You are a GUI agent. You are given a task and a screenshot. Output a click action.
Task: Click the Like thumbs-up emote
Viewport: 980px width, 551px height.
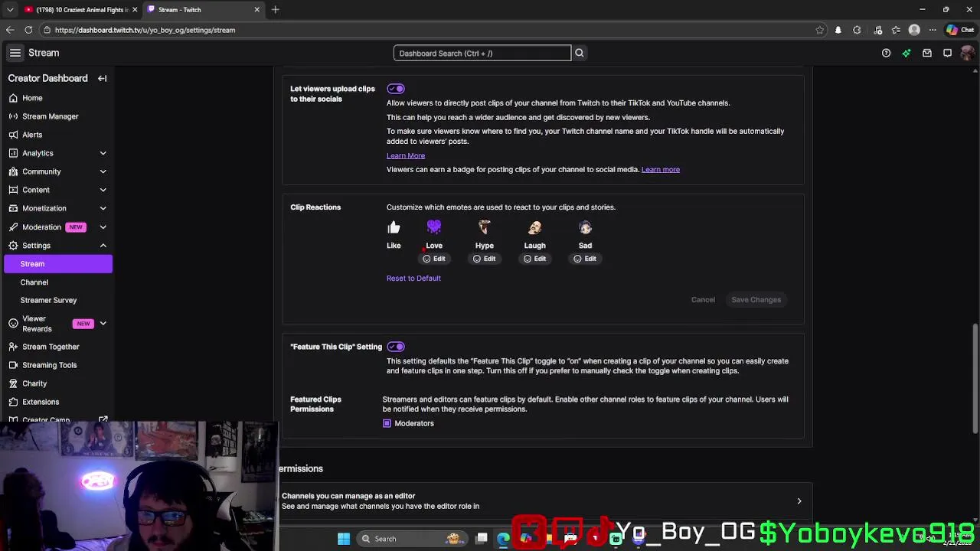394,227
